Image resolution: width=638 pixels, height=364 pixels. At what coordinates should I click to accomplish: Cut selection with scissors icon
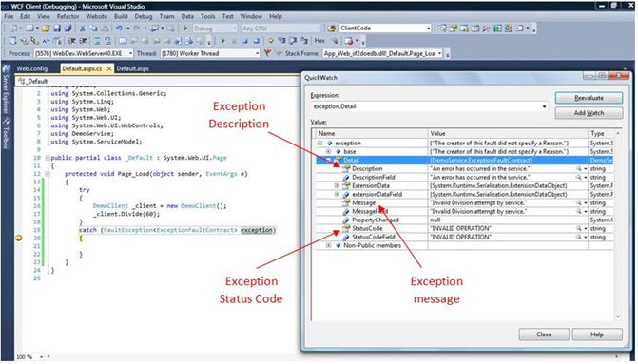82,29
